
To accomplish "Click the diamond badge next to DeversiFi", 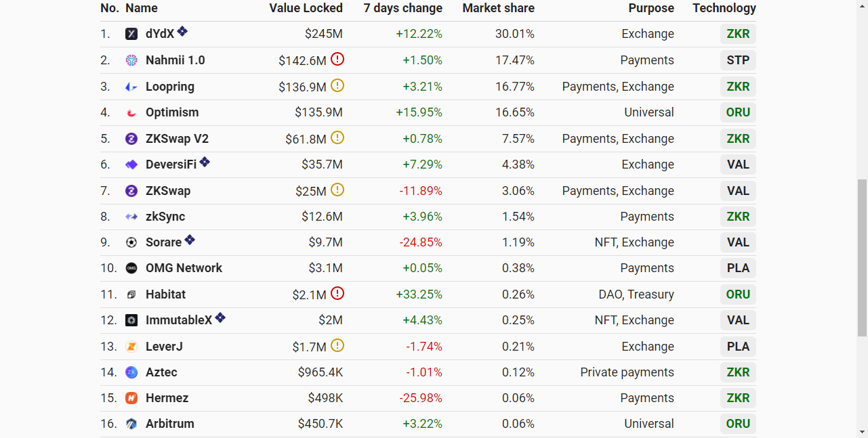I will 205,162.
